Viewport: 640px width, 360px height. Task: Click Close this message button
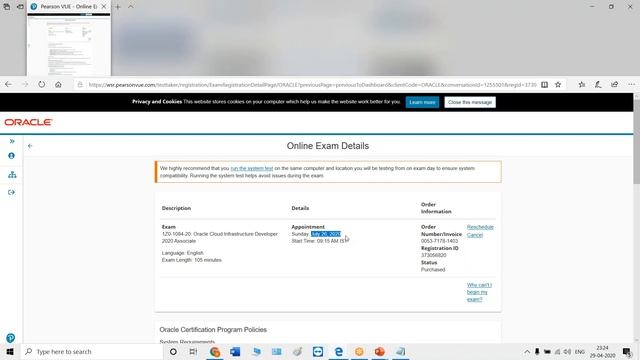point(470,102)
